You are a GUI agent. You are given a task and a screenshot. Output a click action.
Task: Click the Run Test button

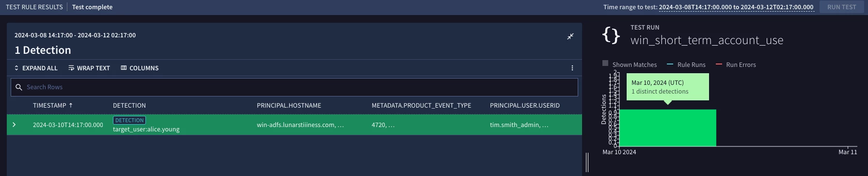pos(841,7)
